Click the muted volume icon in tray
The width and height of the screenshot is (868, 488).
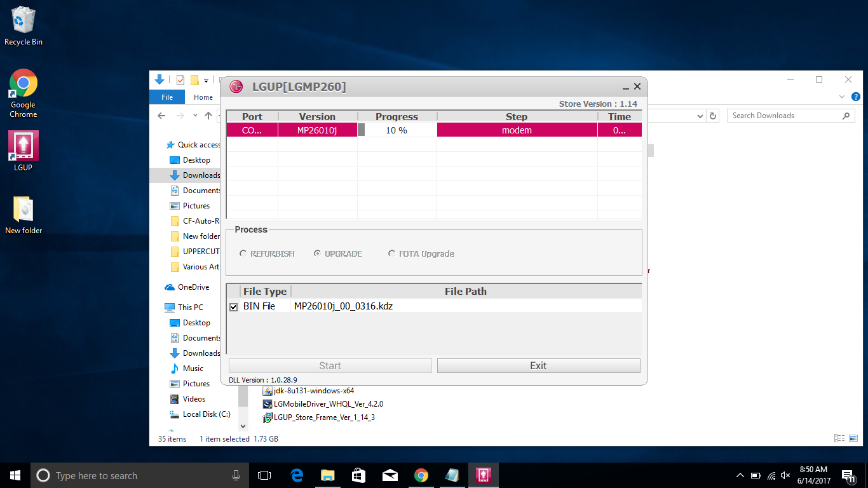click(785, 475)
